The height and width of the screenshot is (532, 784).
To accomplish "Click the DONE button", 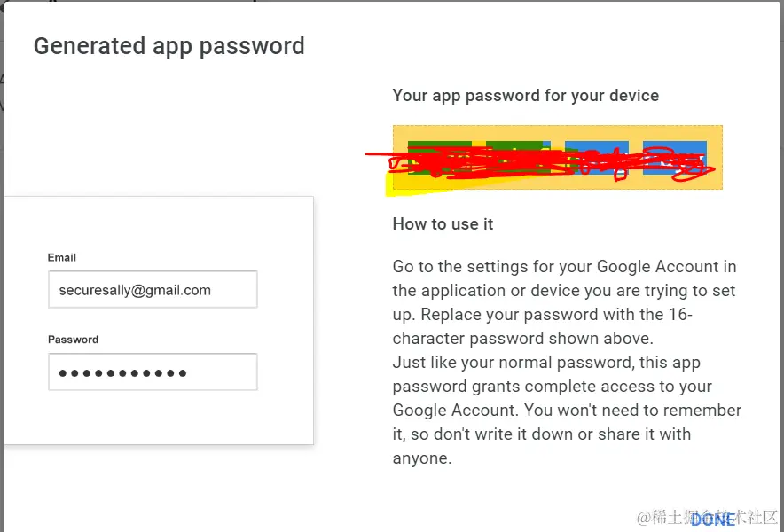I will pyautogui.click(x=713, y=520).
